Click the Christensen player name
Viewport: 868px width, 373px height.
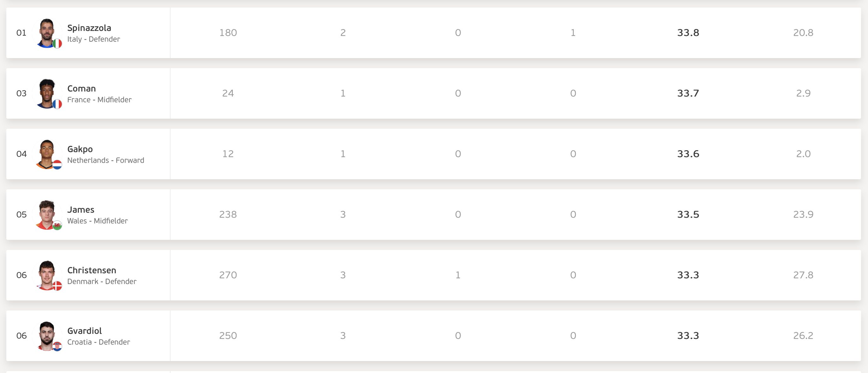click(92, 270)
